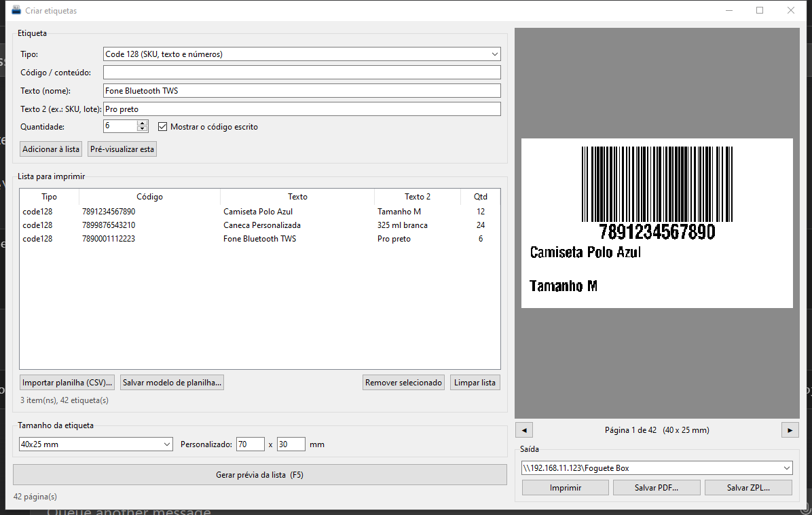Viewport: 812px width, 515px height.
Task: Increase Quantidade with the up spinner arrow
Action: (143, 123)
